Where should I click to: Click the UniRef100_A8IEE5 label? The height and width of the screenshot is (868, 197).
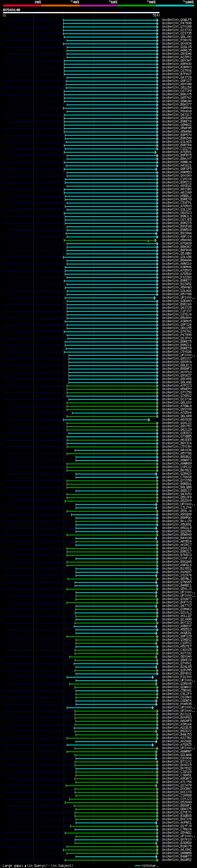point(177,440)
